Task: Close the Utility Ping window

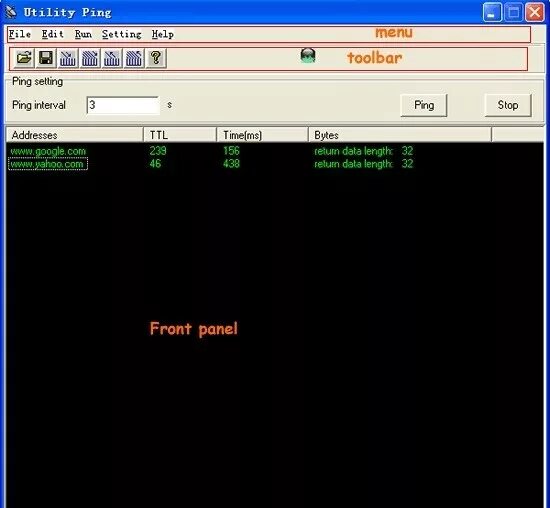Action: (x=535, y=13)
